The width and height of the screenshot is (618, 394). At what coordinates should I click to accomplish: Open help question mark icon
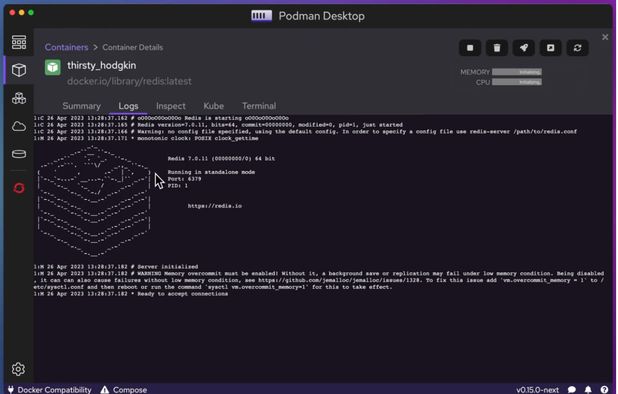point(604,390)
